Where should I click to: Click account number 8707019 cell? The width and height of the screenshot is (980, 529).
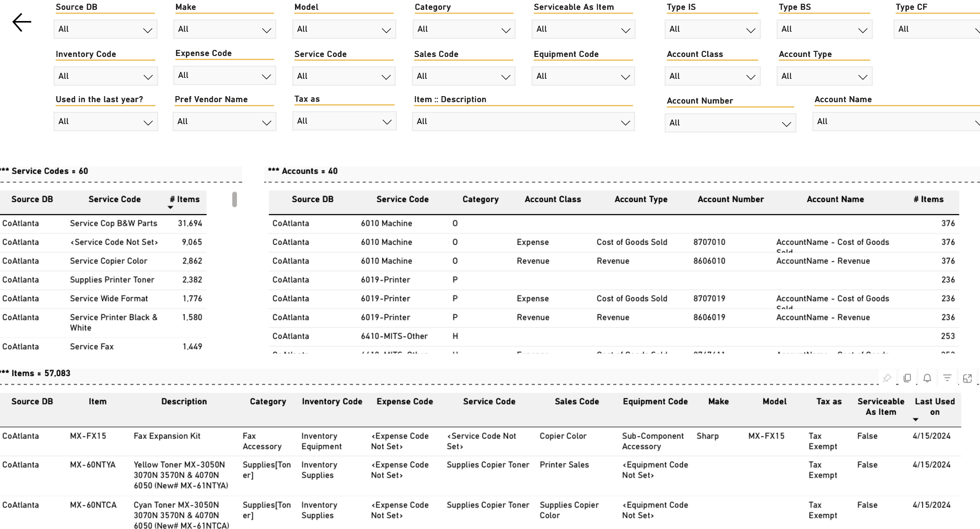(709, 299)
